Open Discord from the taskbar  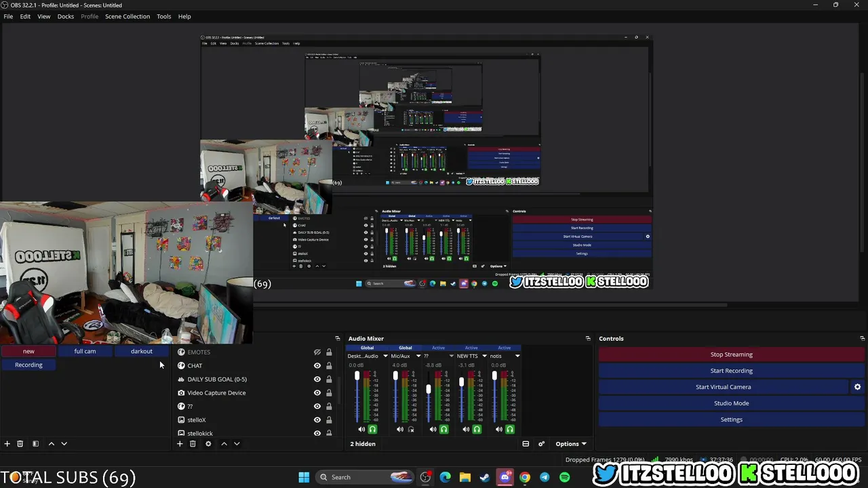pyautogui.click(x=505, y=477)
